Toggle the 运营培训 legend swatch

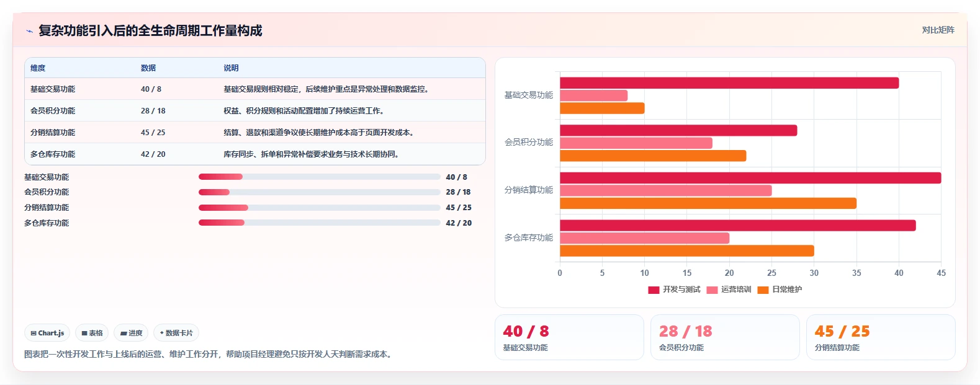tap(712, 290)
